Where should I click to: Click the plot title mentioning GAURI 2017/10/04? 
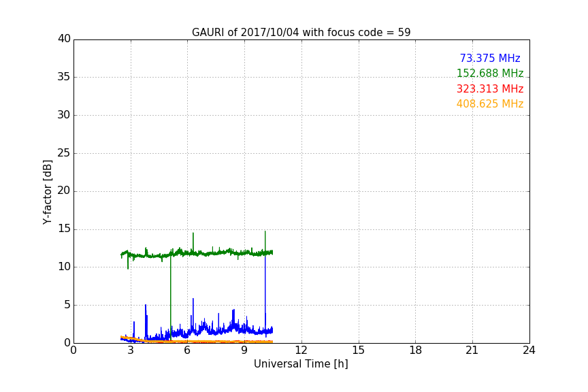pos(301,32)
